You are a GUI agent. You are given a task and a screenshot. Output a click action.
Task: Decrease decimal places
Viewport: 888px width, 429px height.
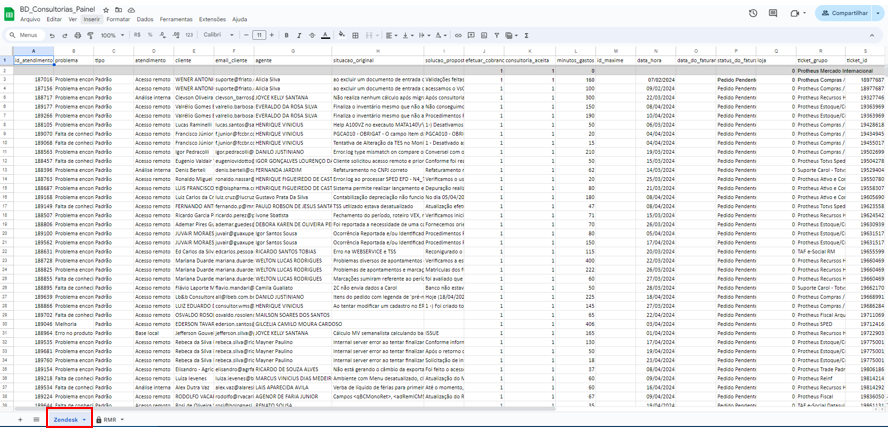[163, 35]
